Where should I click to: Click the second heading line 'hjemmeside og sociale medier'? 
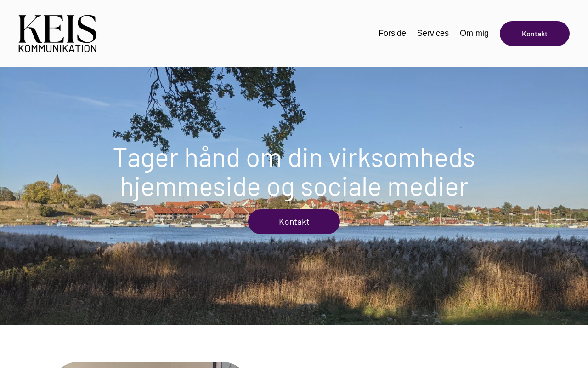[294, 186]
